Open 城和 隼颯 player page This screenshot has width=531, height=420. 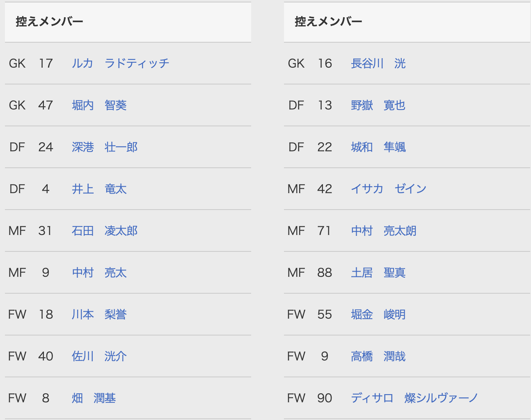(x=378, y=147)
